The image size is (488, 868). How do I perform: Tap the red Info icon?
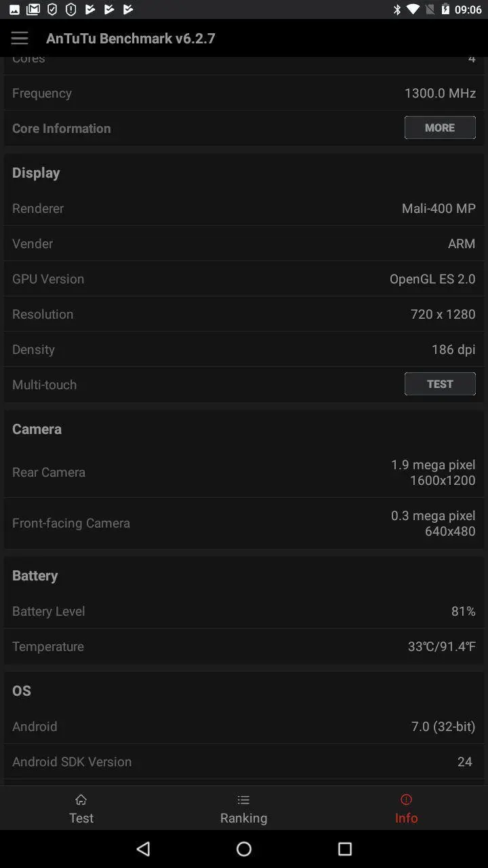click(406, 800)
